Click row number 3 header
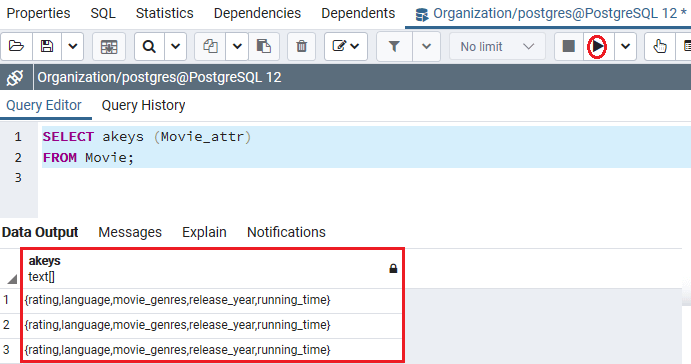Screen dimensions: 691x364 coord(6,350)
